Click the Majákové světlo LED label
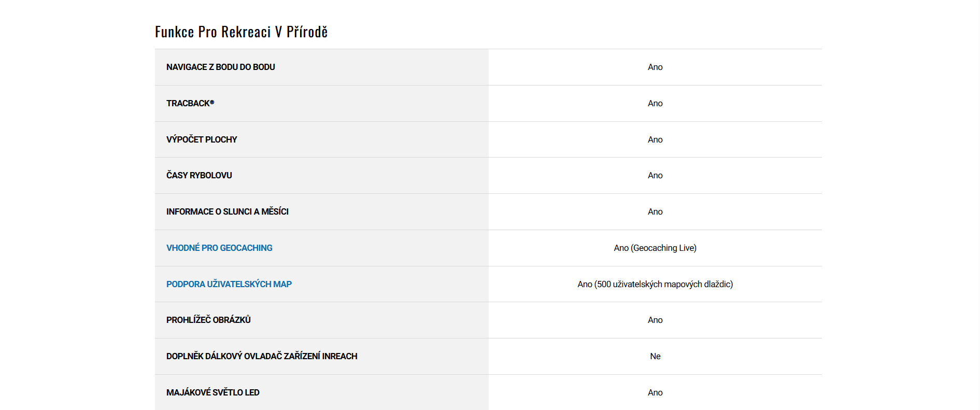 point(212,392)
